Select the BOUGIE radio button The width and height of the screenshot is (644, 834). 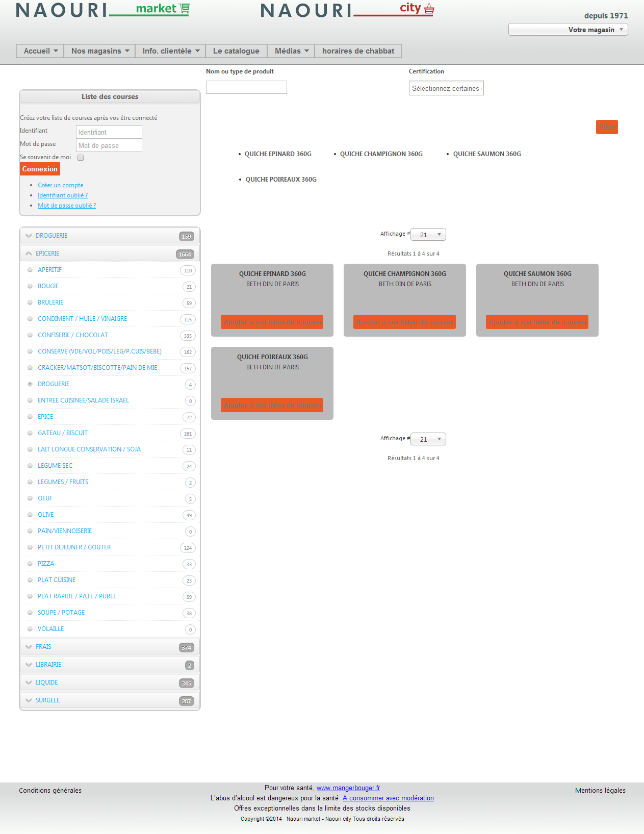30,286
